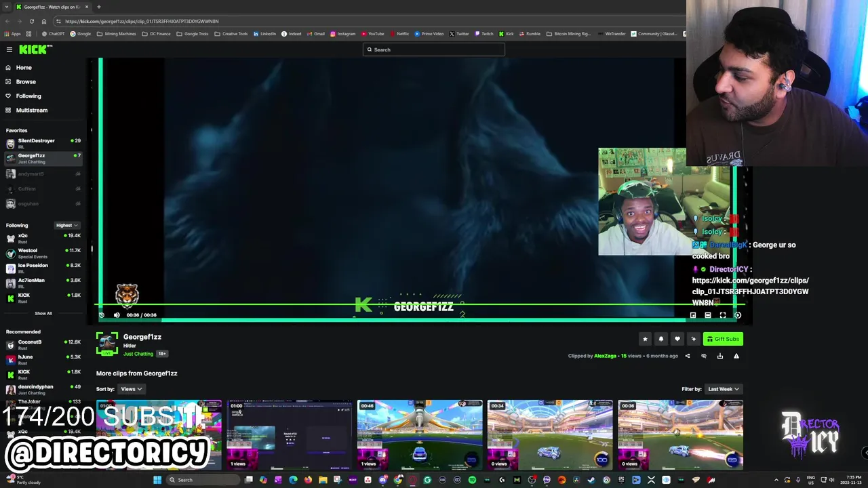
Task: Open the Kick hamburger menu
Action: point(9,49)
